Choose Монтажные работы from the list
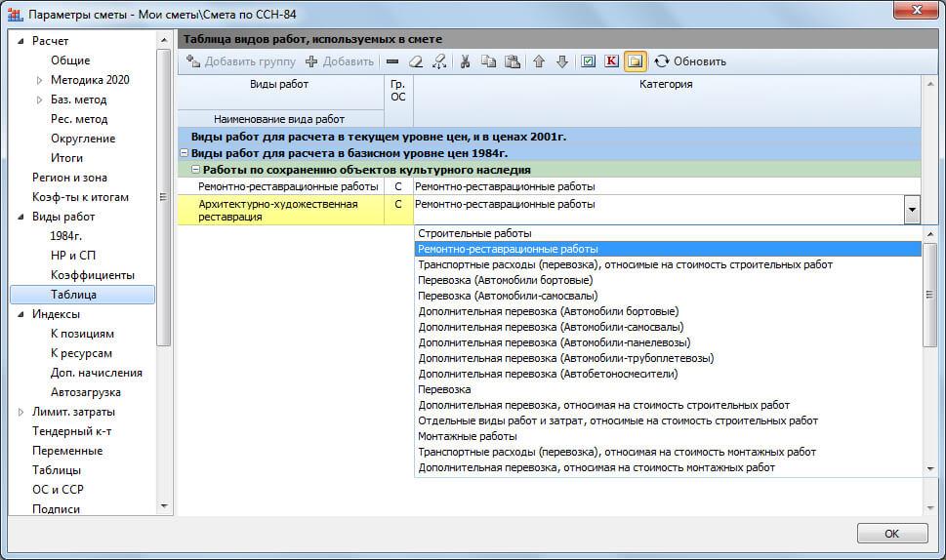The width and height of the screenshot is (946, 560). 669,436
